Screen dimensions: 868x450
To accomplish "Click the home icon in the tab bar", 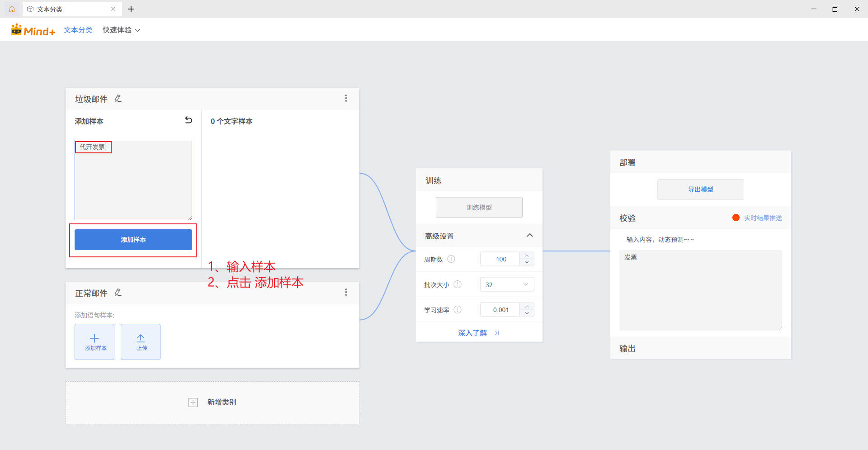I will pyautogui.click(x=12, y=9).
